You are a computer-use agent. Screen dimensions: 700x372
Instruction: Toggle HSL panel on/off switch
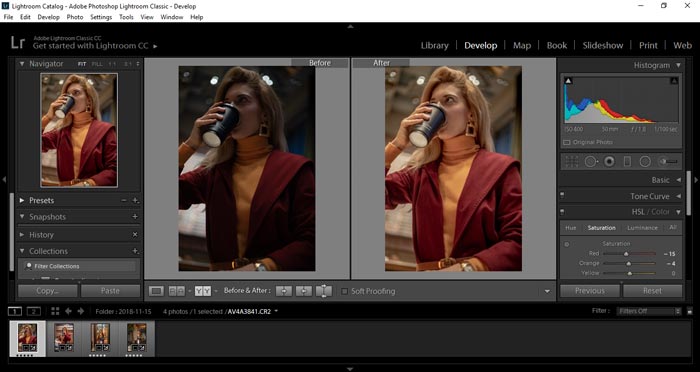pyautogui.click(x=562, y=211)
